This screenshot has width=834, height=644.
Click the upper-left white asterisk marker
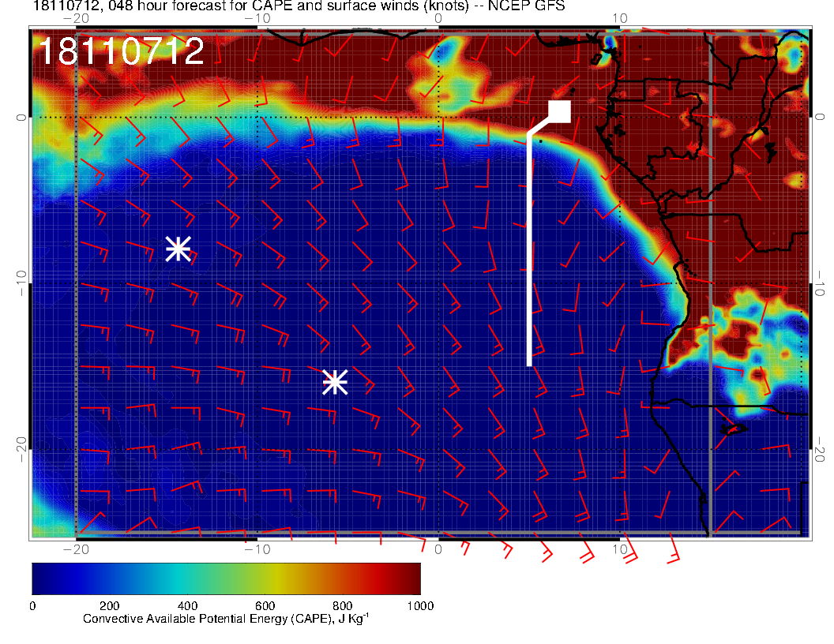(178, 249)
